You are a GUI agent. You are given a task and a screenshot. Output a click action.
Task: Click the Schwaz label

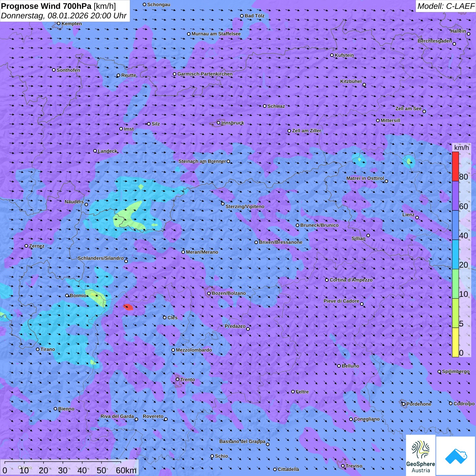[276, 106]
